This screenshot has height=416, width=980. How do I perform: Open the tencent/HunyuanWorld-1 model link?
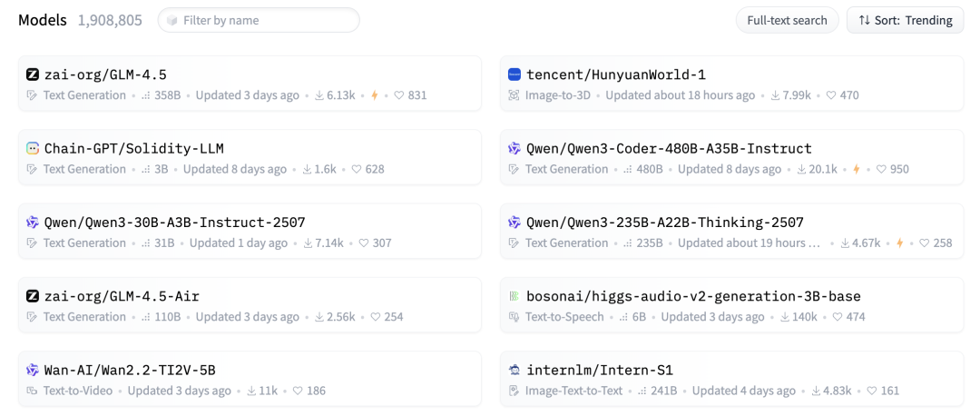615,75
